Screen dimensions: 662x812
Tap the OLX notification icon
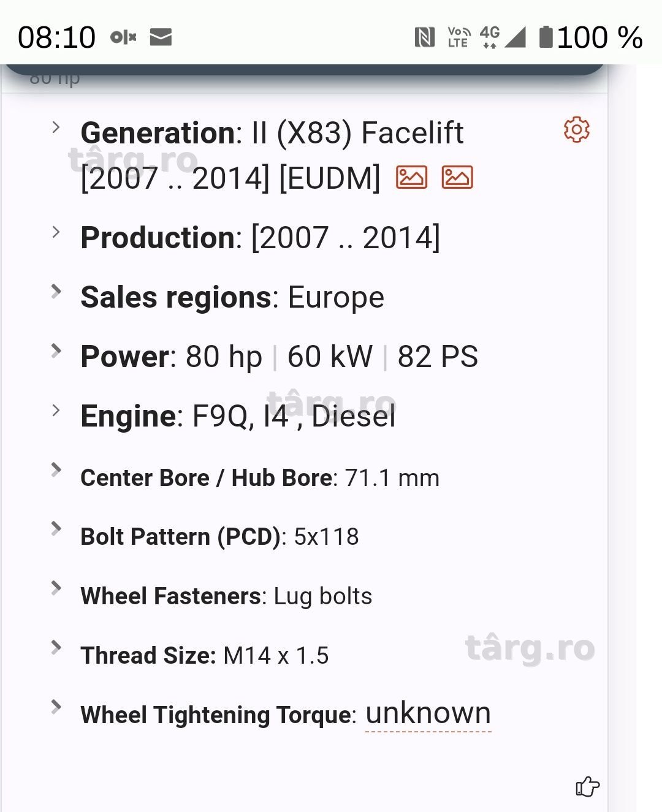(x=123, y=37)
